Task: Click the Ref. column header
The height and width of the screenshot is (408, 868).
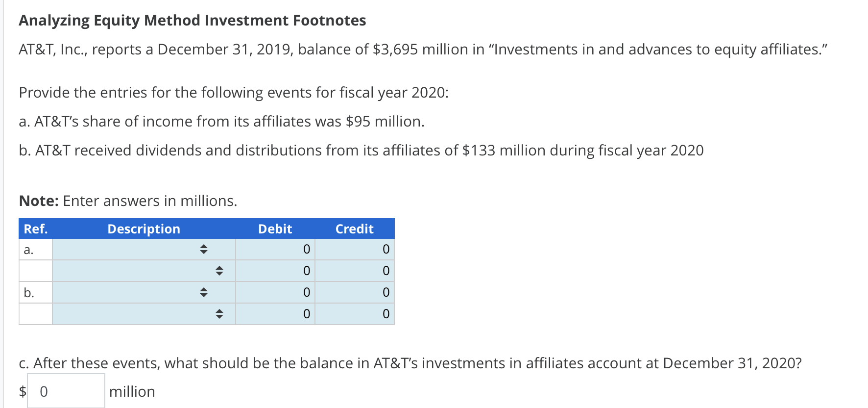Action: click(x=36, y=229)
